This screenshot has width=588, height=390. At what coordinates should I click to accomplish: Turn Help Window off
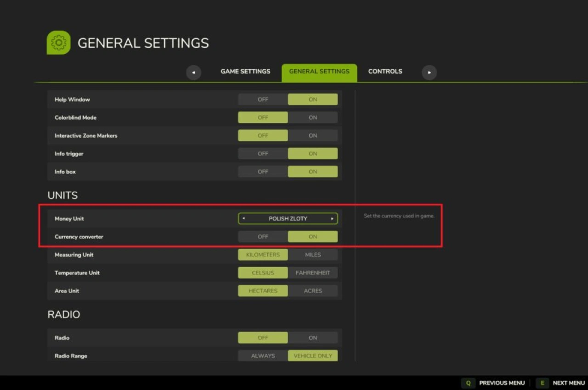click(263, 100)
